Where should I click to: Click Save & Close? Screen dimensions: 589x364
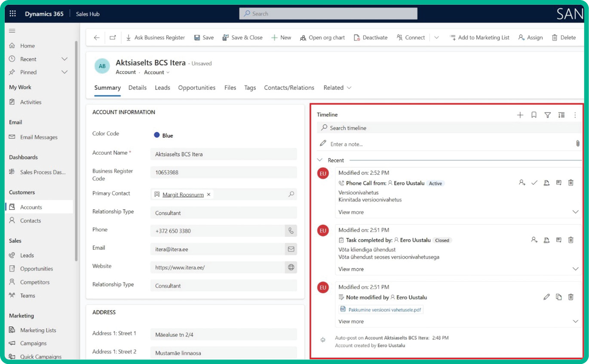coord(242,38)
